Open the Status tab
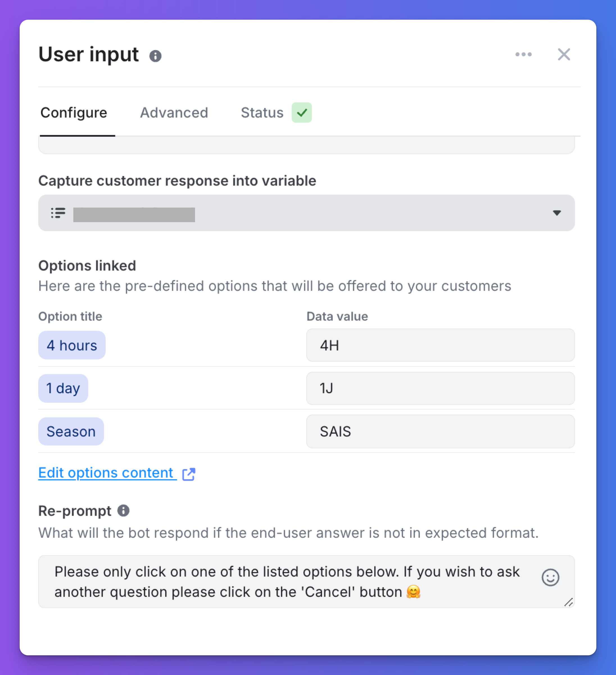The width and height of the screenshot is (616, 675). (262, 113)
